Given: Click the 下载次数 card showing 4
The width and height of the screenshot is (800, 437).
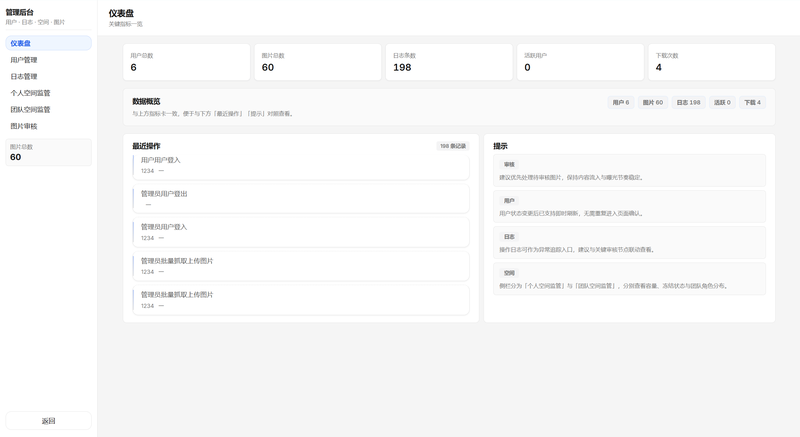Looking at the screenshot, I should click(712, 62).
